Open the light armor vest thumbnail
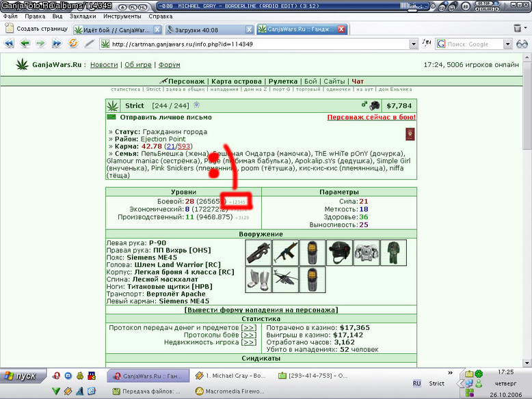This screenshot has height=399, width=532. (x=367, y=252)
